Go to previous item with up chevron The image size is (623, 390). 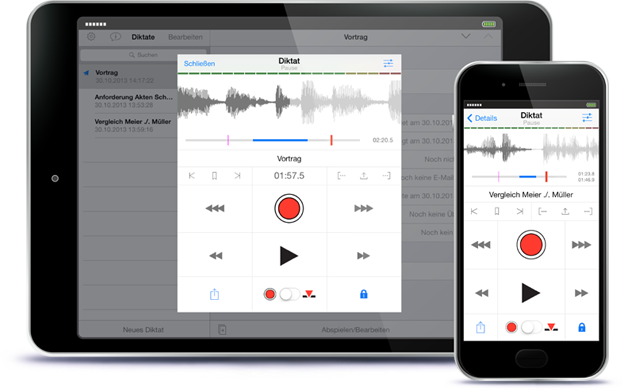488,37
